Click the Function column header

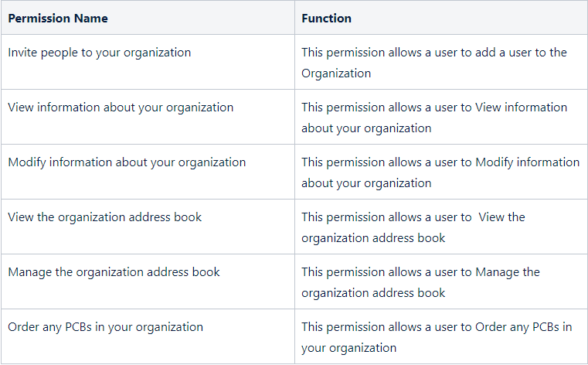tap(326, 18)
